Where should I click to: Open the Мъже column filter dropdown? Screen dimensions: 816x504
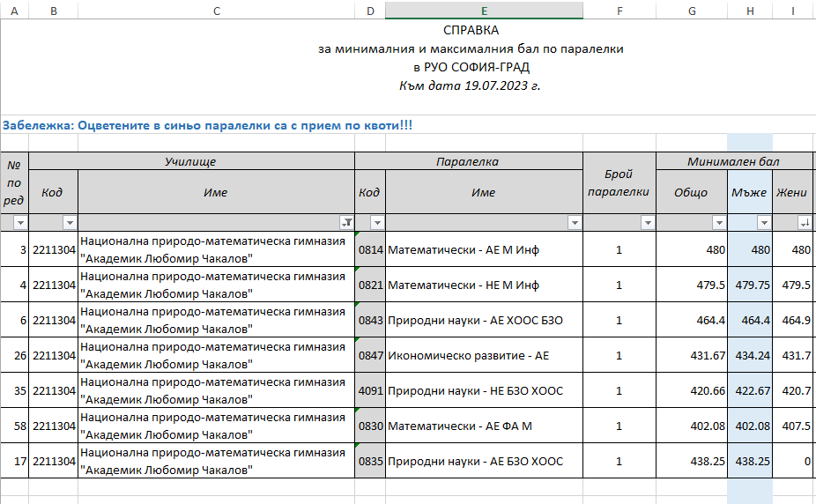[x=764, y=223]
